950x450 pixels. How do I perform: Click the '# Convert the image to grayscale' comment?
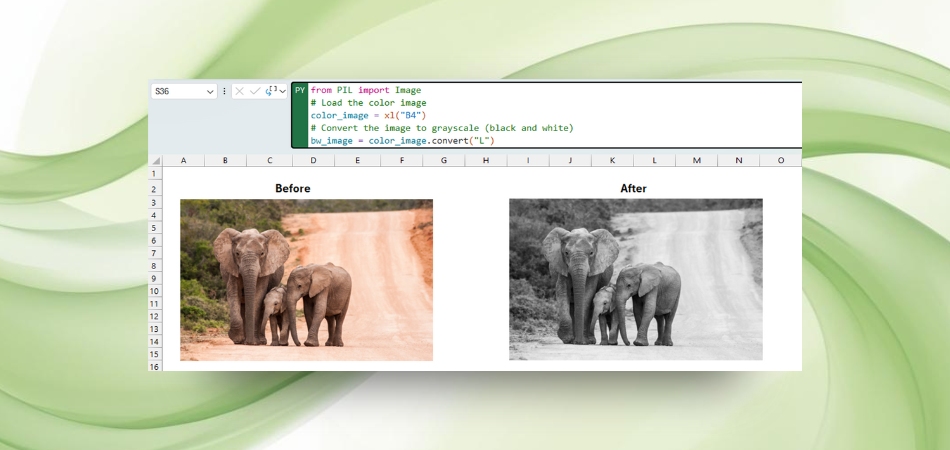tap(442, 128)
